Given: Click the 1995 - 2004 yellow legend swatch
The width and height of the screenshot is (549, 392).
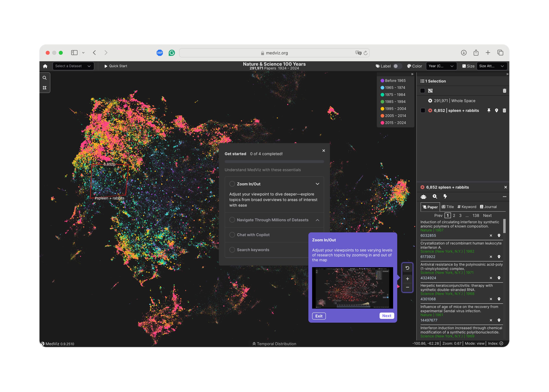Looking at the screenshot, I should pyautogui.click(x=382, y=109).
